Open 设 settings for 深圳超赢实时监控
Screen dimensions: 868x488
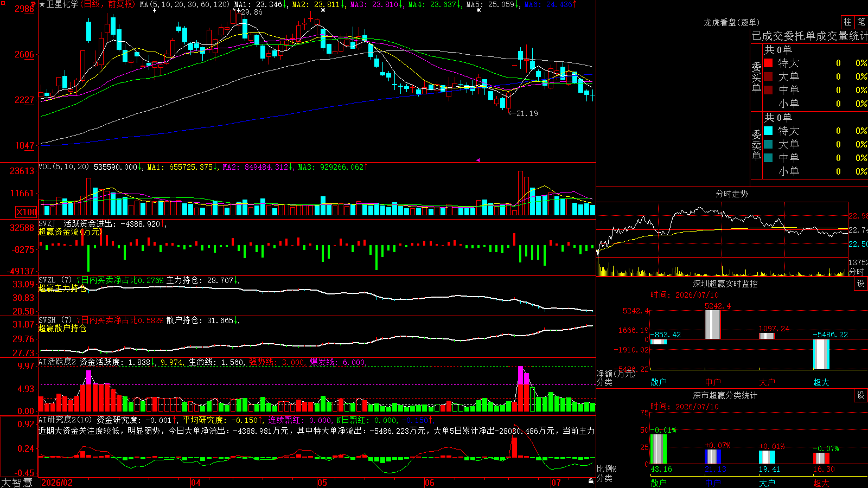click(861, 284)
